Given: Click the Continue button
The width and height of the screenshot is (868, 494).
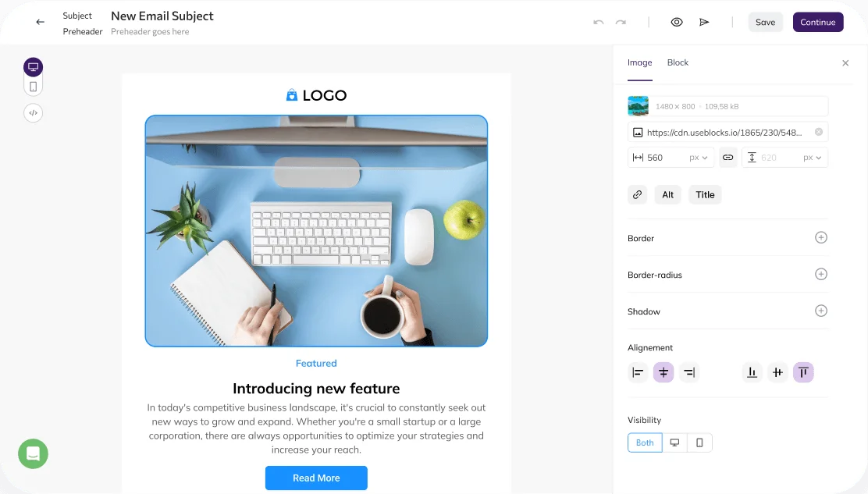Looking at the screenshot, I should pyautogui.click(x=817, y=22).
